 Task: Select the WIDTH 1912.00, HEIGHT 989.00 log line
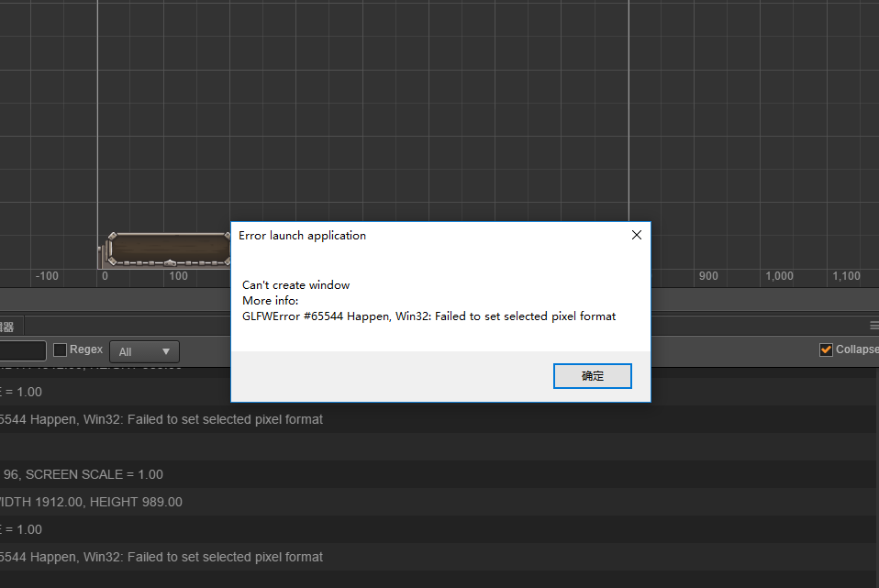[x=438, y=502]
